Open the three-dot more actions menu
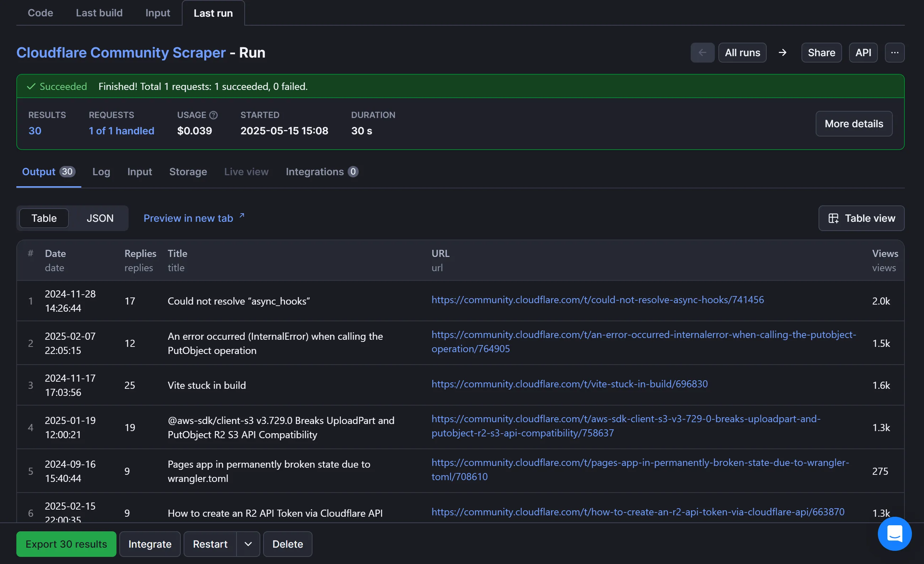924x564 pixels. (x=895, y=53)
